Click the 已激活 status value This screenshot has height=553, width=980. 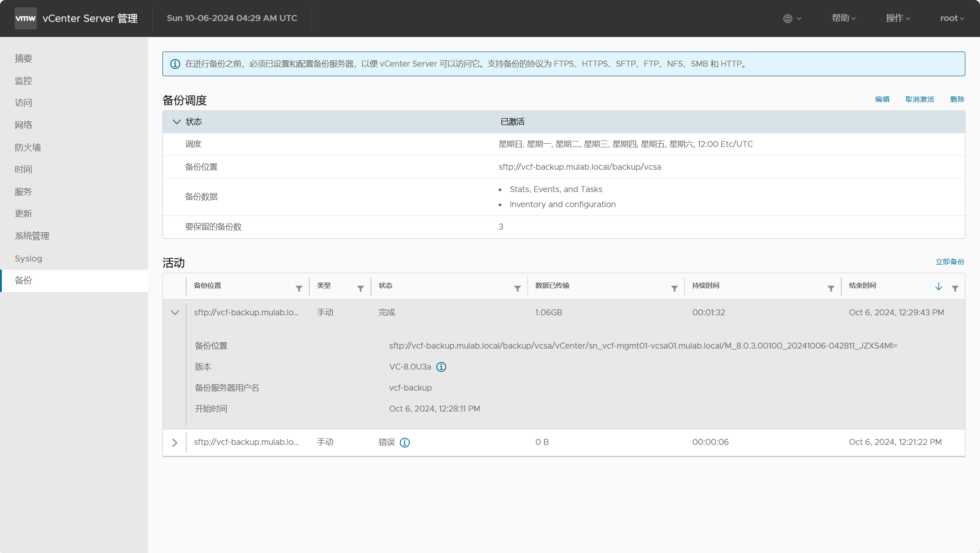pyautogui.click(x=512, y=122)
